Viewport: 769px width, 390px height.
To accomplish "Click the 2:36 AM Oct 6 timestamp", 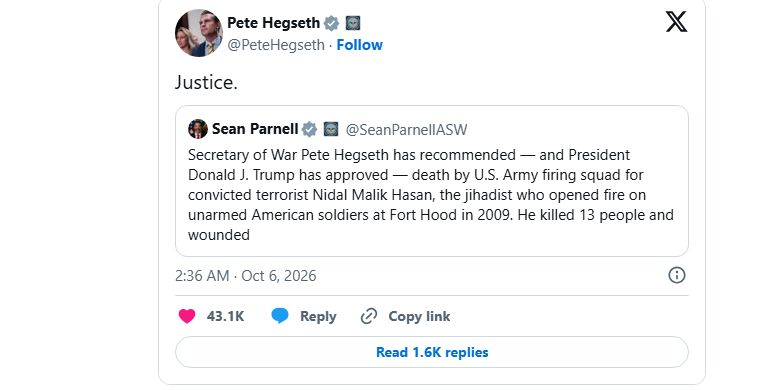I will click(x=245, y=276).
